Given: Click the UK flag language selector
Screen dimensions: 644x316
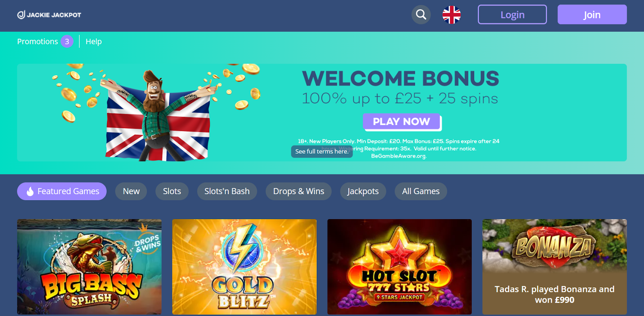Looking at the screenshot, I should (x=452, y=14).
